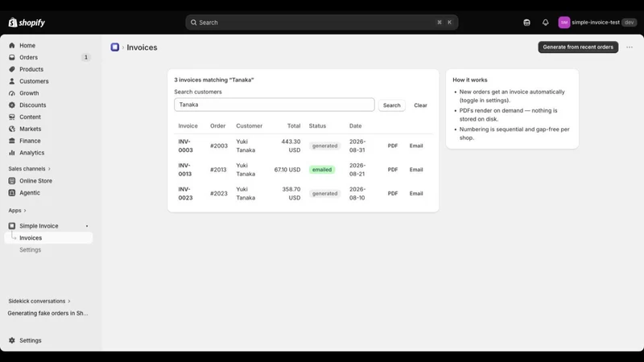
Task: Expand Sidekick conversations section
Action: tap(39, 301)
